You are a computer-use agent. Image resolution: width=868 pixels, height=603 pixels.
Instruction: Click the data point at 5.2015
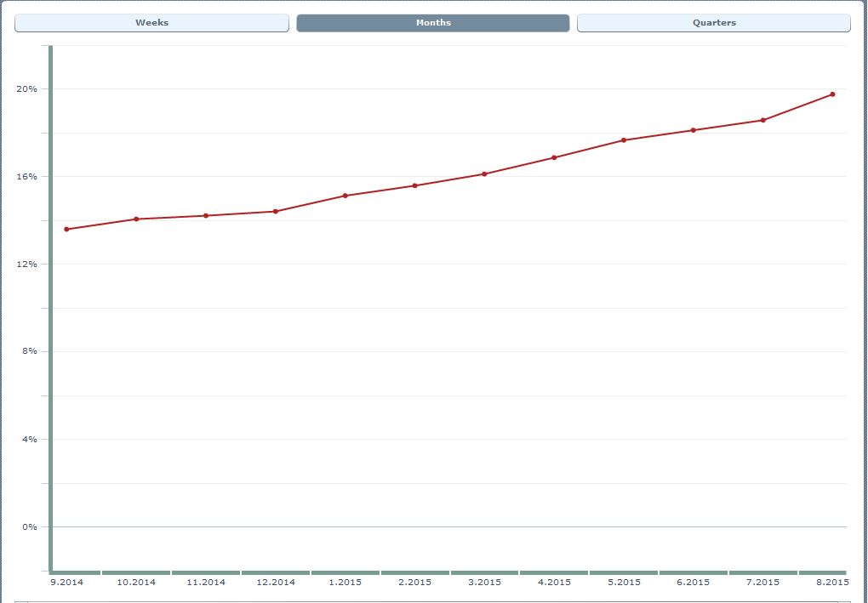tap(624, 140)
